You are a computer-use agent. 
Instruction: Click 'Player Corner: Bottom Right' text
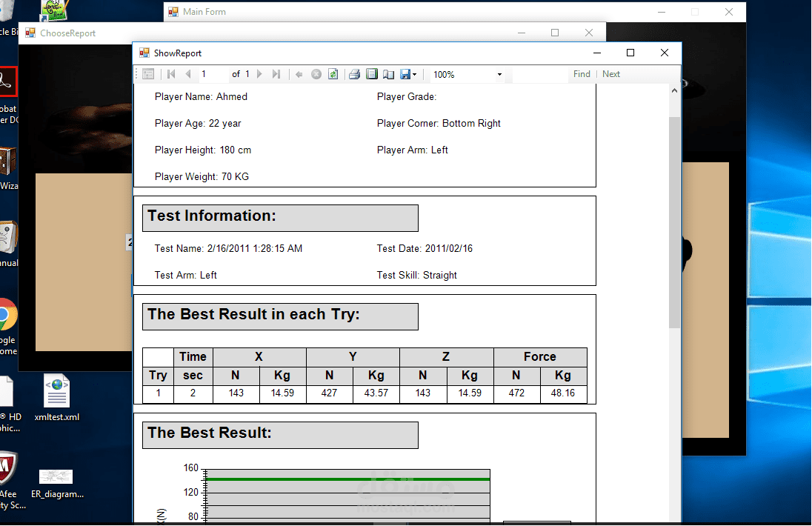coord(439,123)
